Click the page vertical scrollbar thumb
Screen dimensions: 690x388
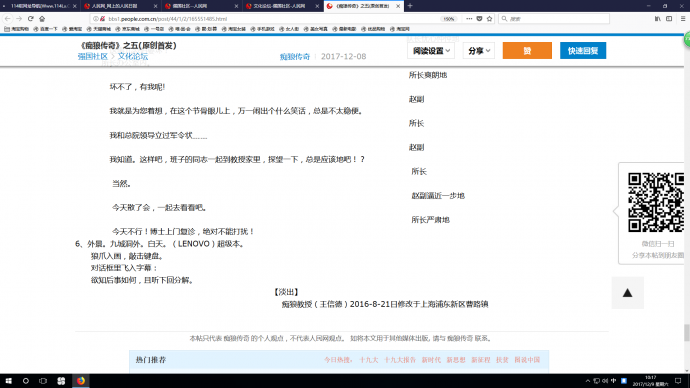coord(686,333)
